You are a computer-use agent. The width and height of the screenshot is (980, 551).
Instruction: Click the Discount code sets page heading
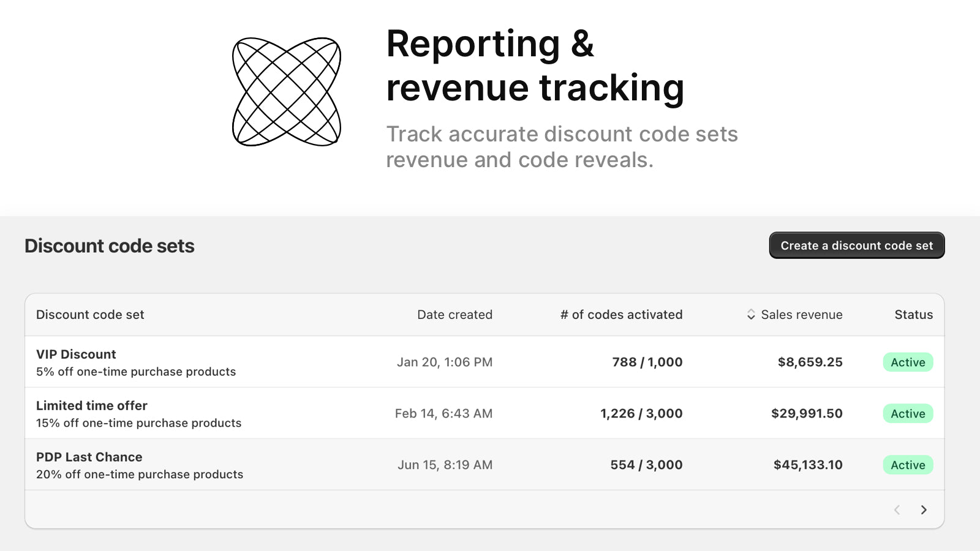click(x=110, y=246)
